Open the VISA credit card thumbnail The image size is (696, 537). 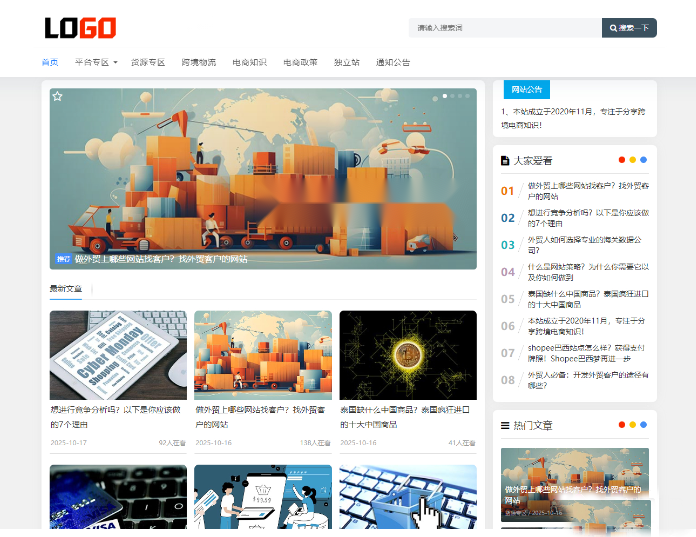[118, 497]
